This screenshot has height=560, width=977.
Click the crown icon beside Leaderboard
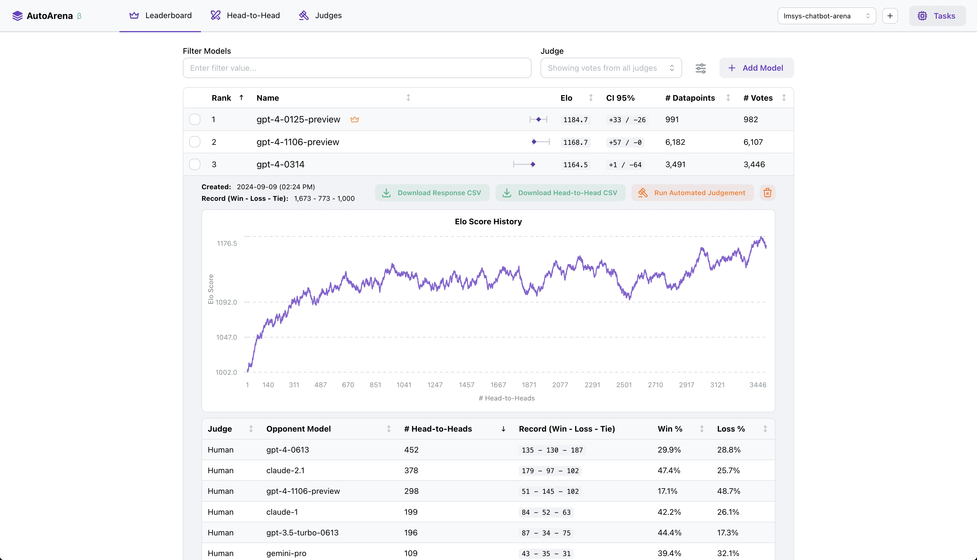(x=134, y=15)
